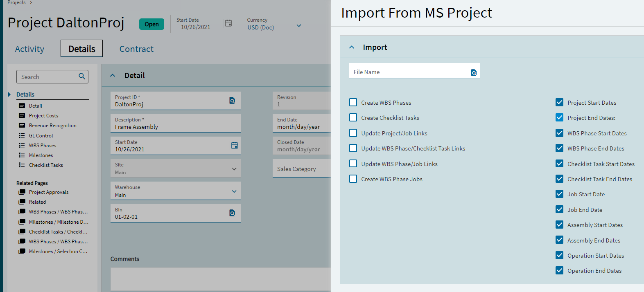Click the Description field with Frame Assembly
644x292 pixels.
point(176,123)
